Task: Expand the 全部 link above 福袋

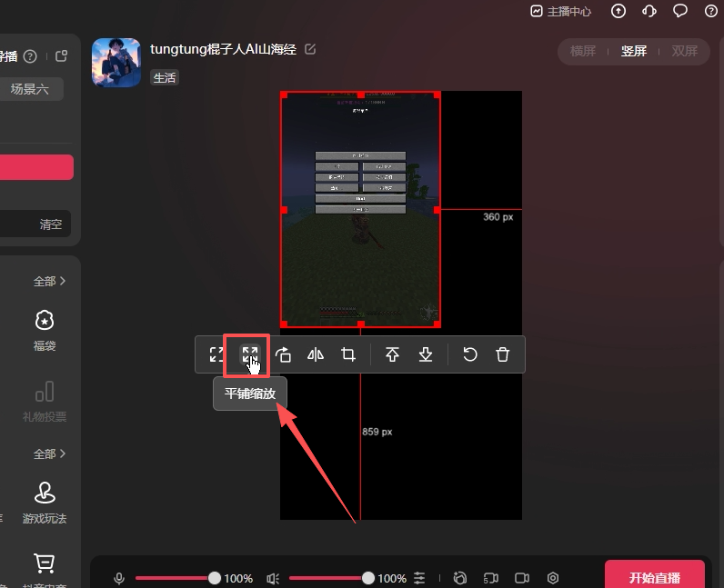Action: 49,282
